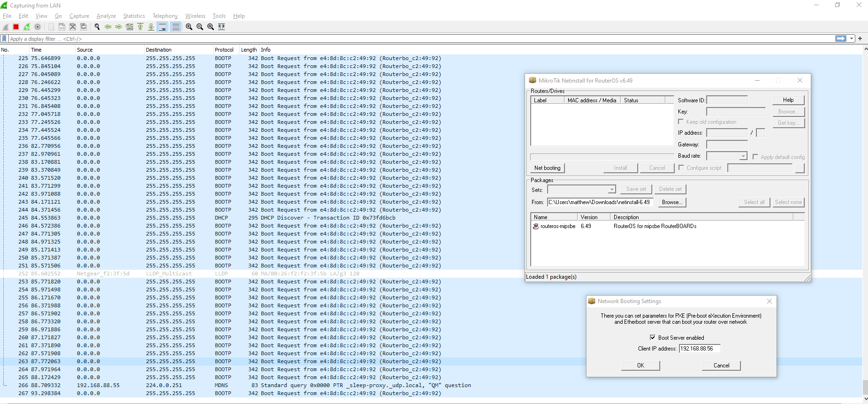Zoom in on packet text
This screenshot has width=868, height=404.
coord(189,27)
